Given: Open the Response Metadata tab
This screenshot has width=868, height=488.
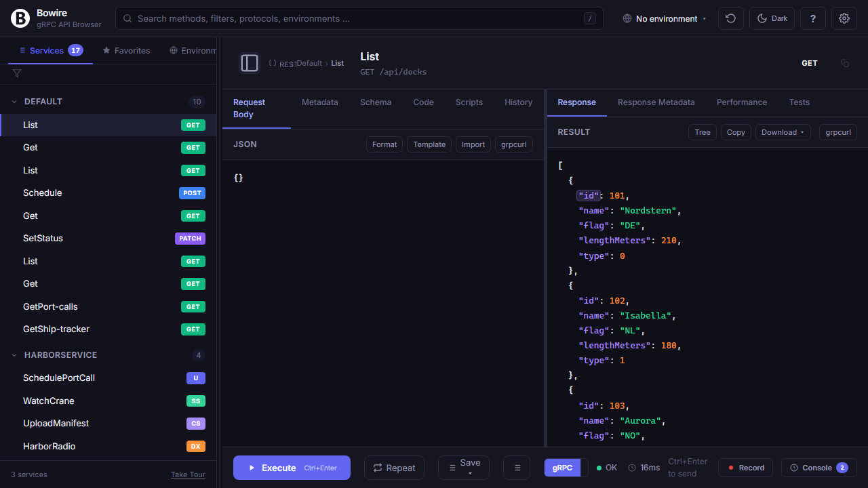Looking at the screenshot, I should (x=656, y=102).
